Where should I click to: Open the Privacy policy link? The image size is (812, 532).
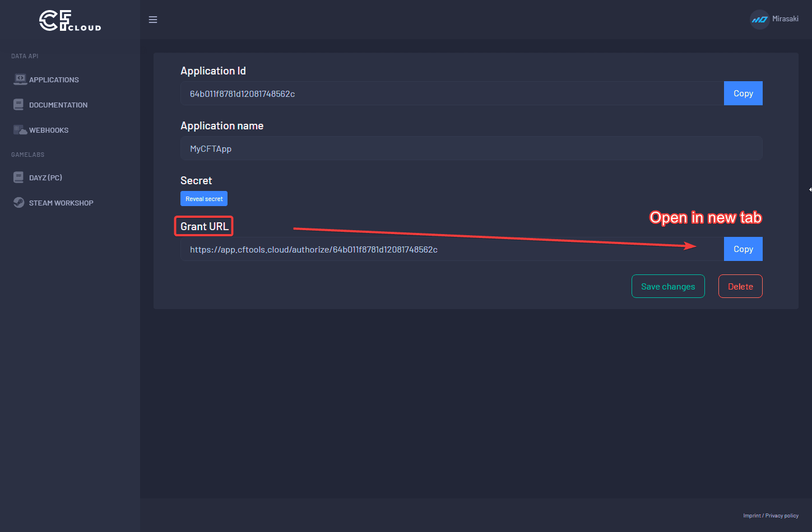point(782,516)
